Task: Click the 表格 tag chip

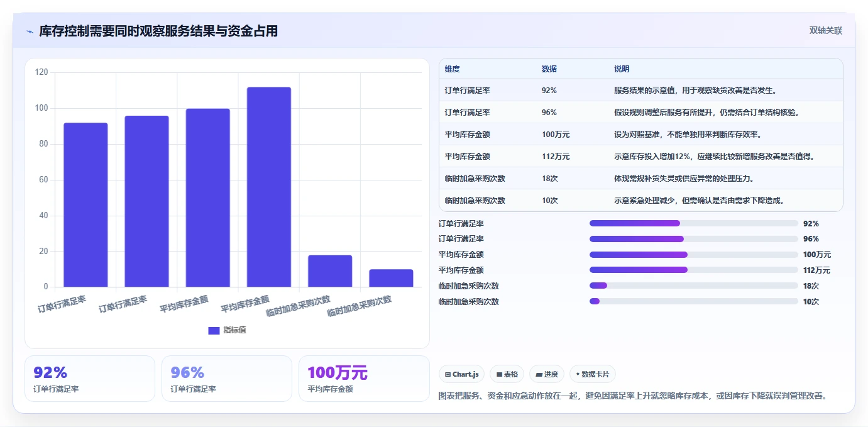Action: point(507,374)
